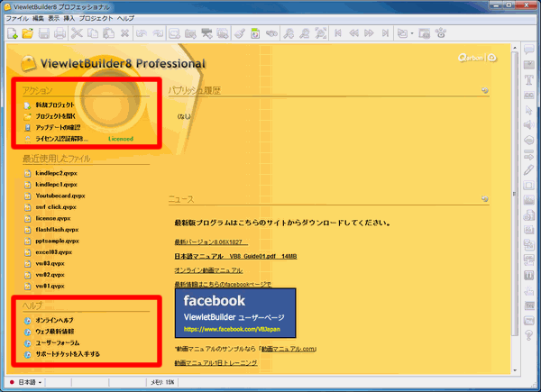Click the speech balloon icon atop right sidebar
This screenshot has width=541, height=392.
tap(529, 49)
